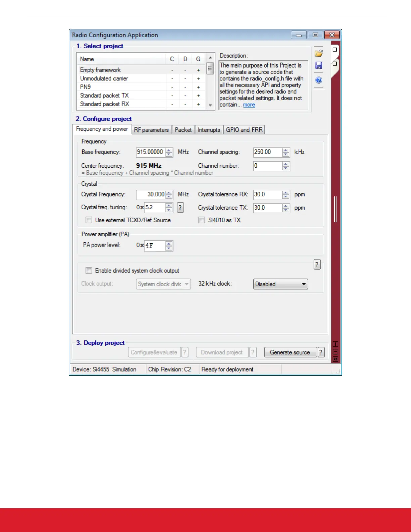This screenshot has width=411, height=532.
Task: Click Ready for deployment status text
Action: click(x=227, y=369)
